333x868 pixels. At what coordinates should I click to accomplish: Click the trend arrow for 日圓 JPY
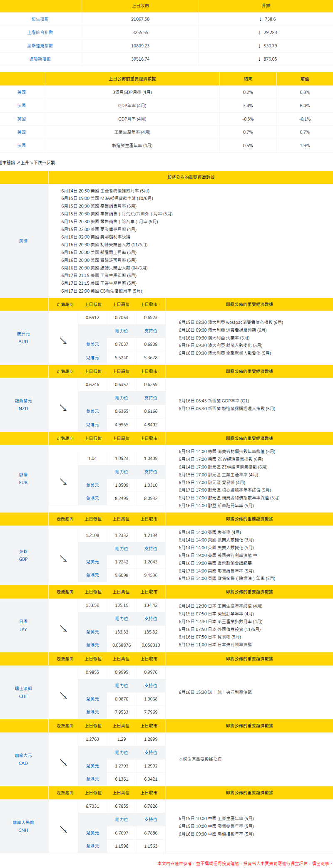pyautogui.click(x=63, y=629)
